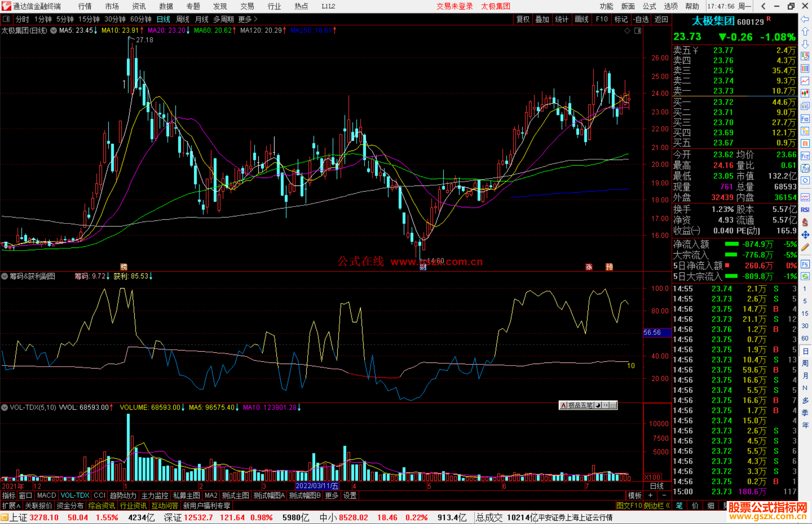Screen dimensions: 812x524
Task: Toggle the main chart indicator circle button
Action: point(54,30)
